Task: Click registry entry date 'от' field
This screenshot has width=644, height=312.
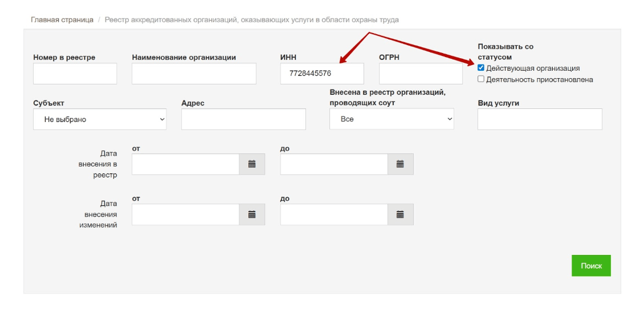Action: pyautogui.click(x=185, y=164)
